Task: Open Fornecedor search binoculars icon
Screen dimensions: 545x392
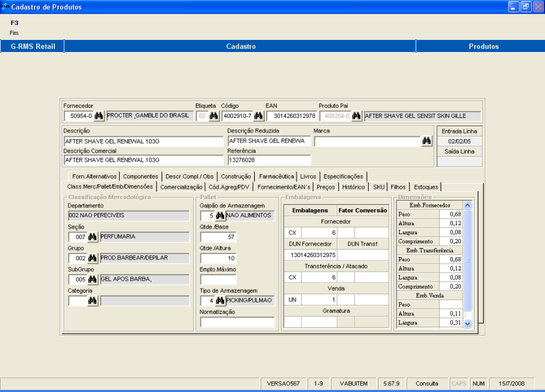Action: [x=99, y=116]
